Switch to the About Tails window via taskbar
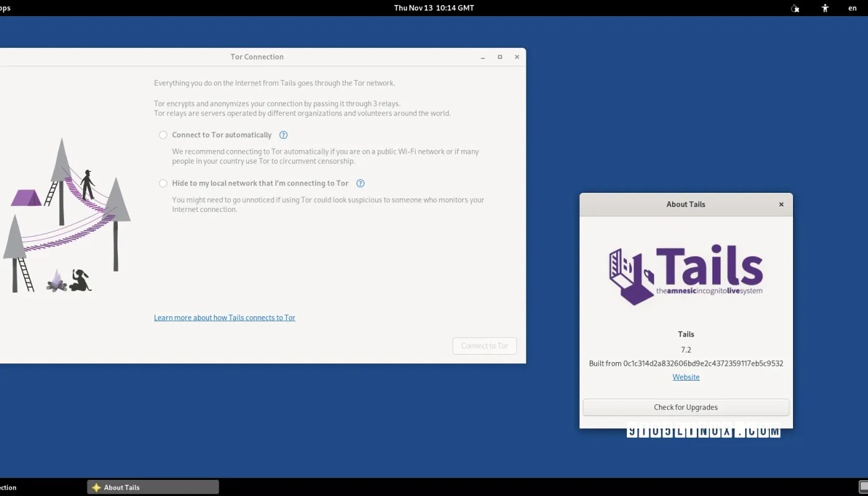Screen dimensions: 868x496 tap(152, 487)
